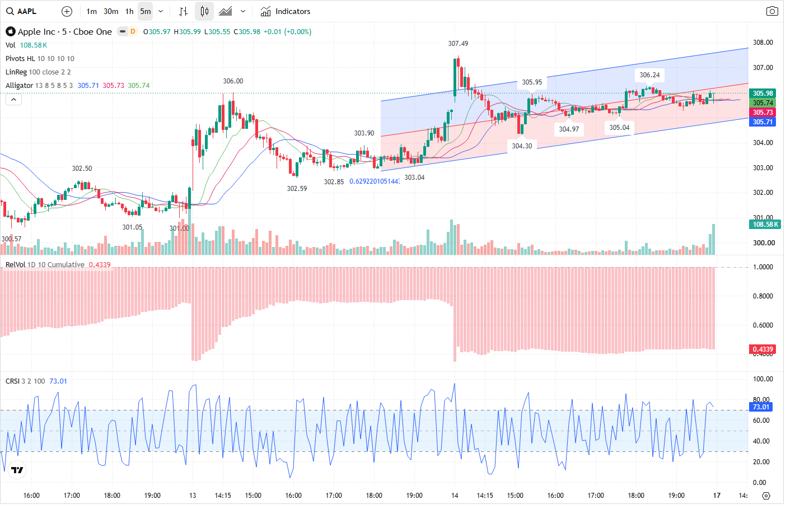The image size is (795, 532).
Task: Click the 1.0000 RelVol scale value
Action: point(763,267)
